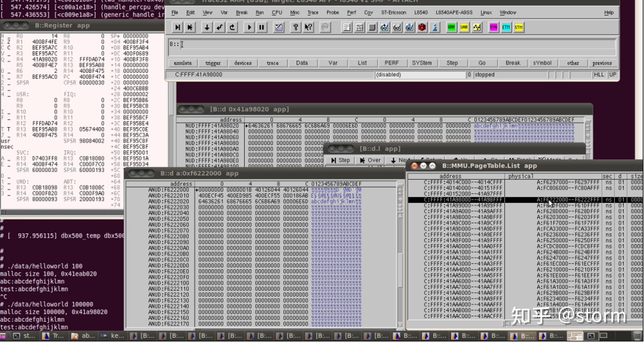Screen dimensions: 644x342
Task: Click the sYmbol softkey button
Action: click(x=542, y=63)
